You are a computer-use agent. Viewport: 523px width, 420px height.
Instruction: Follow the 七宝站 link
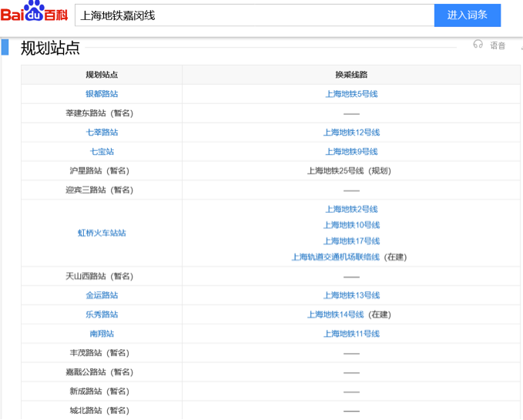[x=102, y=152]
